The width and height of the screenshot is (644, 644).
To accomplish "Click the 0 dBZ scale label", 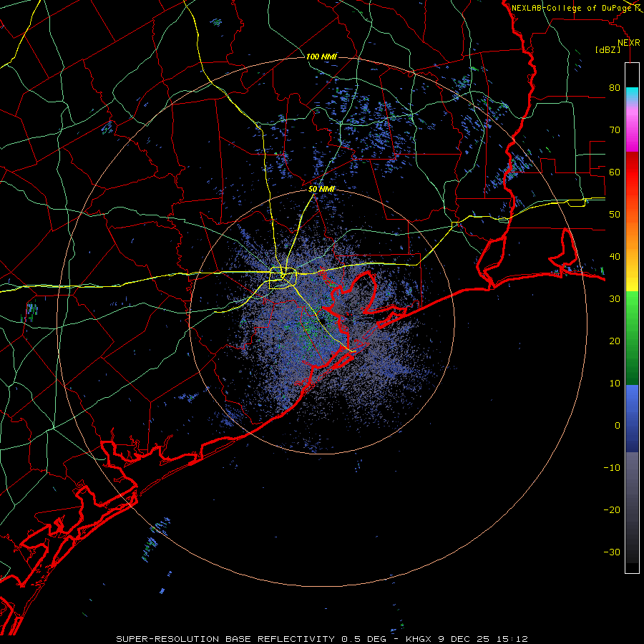I will (x=618, y=426).
